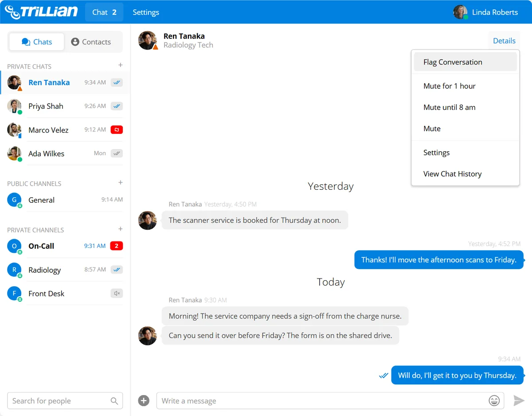This screenshot has height=416, width=532.
Task: Click message about sign-off from charge nurse
Action: [x=285, y=316]
